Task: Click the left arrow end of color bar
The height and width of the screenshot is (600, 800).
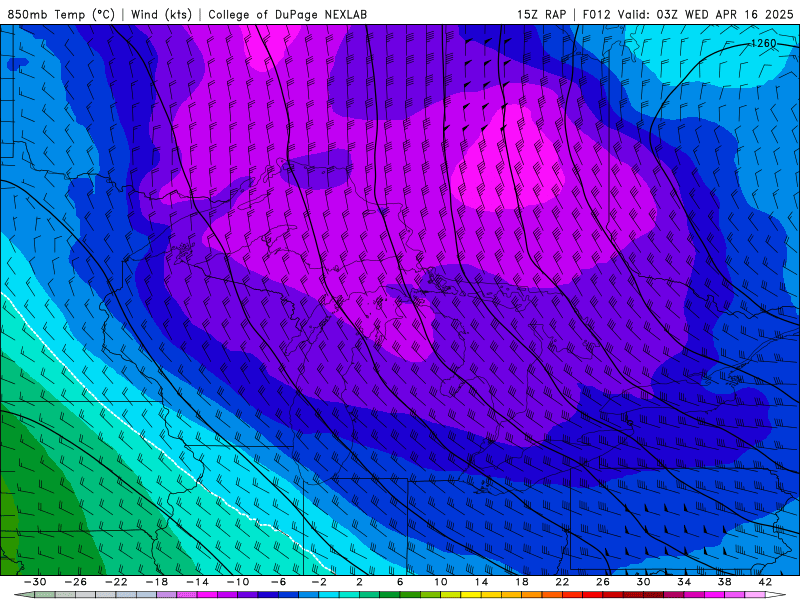Action: pos(24,595)
